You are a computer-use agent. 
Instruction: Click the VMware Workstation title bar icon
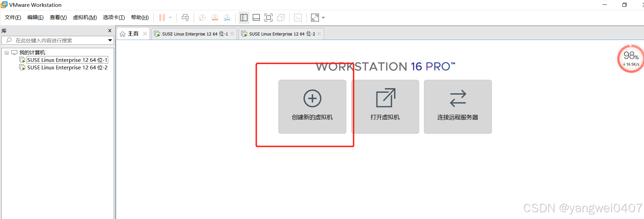[4, 5]
